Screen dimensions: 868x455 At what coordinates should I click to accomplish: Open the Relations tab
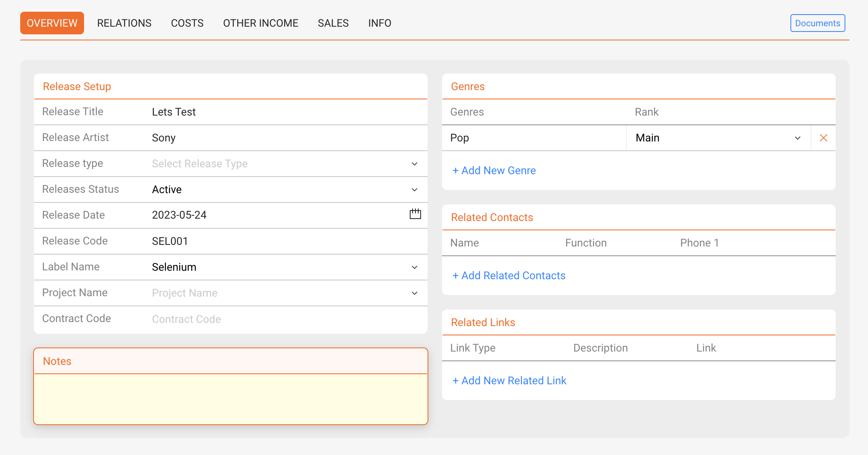(x=124, y=23)
